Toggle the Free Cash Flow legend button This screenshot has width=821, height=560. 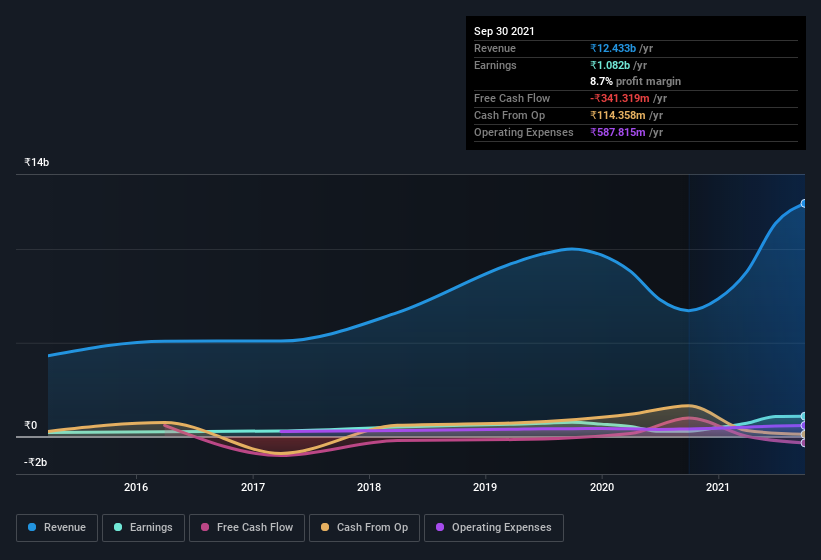click(247, 528)
